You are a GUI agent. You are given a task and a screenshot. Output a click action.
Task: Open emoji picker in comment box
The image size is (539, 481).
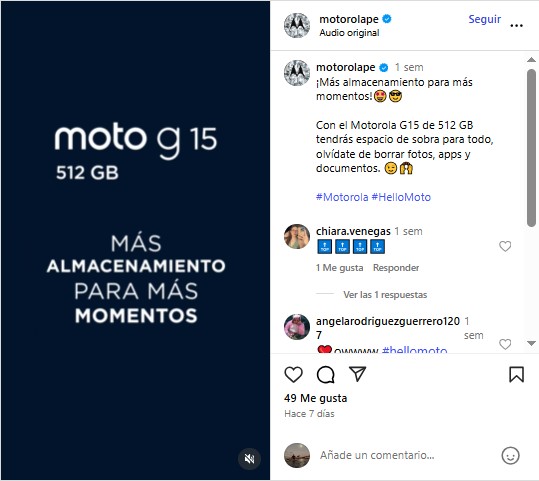click(x=510, y=456)
